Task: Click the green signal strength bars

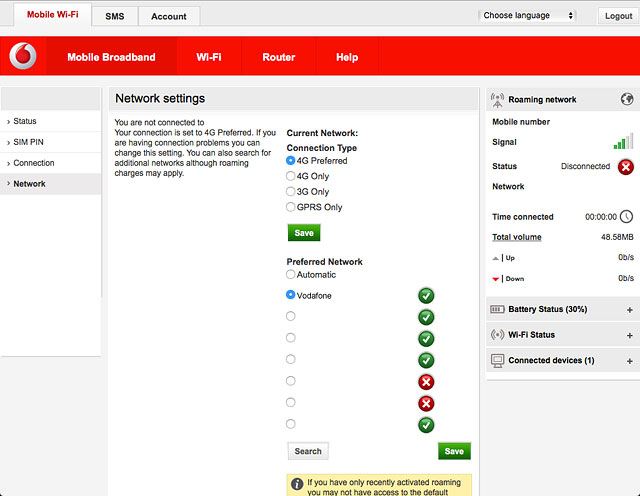Action: 623,141
